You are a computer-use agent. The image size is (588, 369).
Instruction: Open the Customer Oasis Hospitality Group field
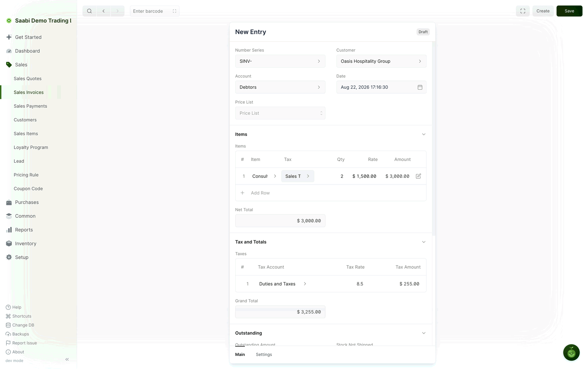tap(381, 61)
